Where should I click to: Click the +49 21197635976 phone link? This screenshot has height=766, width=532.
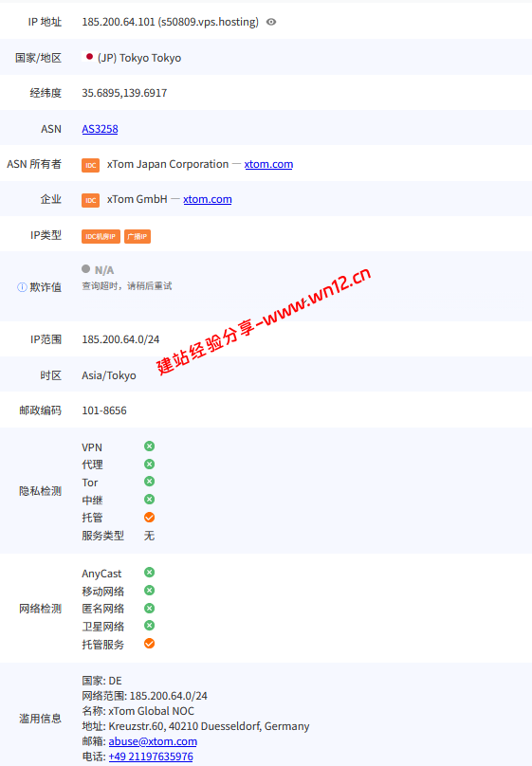coord(151,757)
